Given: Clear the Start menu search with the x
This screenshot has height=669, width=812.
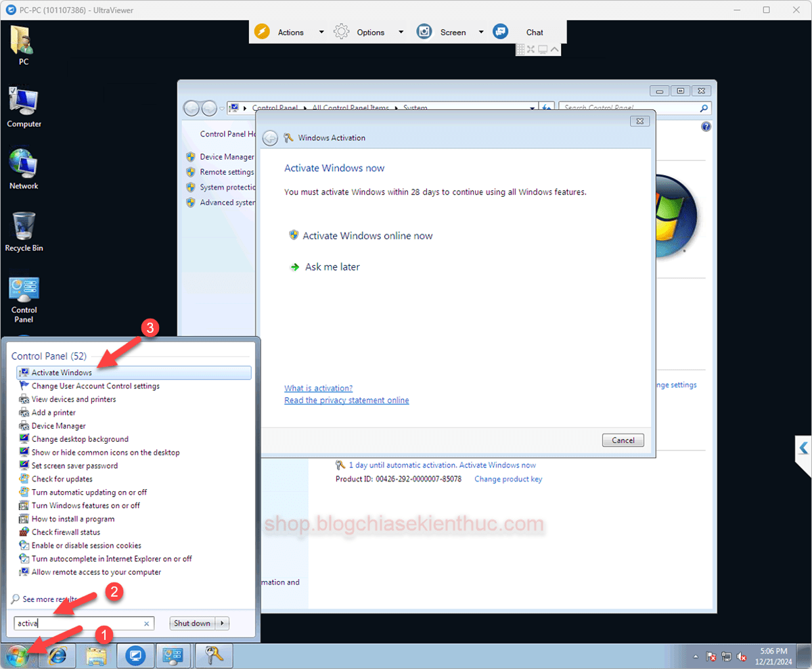Looking at the screenshot, I should [x=147, y=624].
